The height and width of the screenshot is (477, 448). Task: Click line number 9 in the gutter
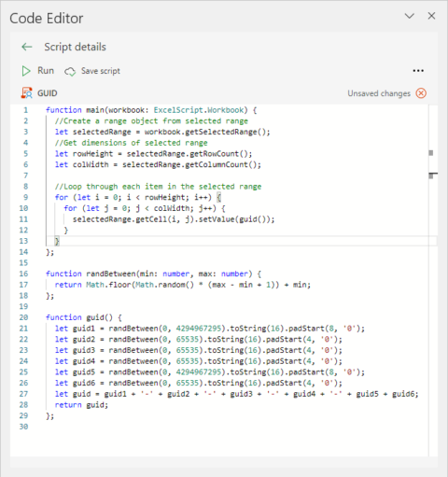[x=25, y=197]
